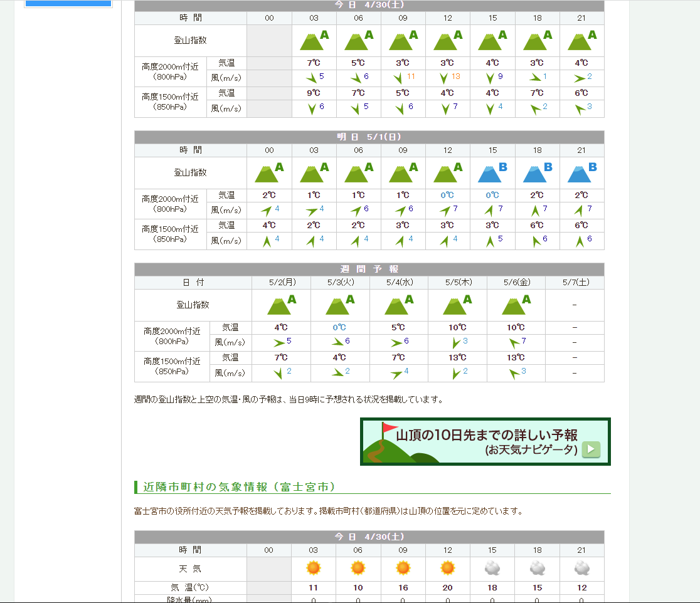Select the 5/6(金) weekly climbing index icon

[516, 305]
